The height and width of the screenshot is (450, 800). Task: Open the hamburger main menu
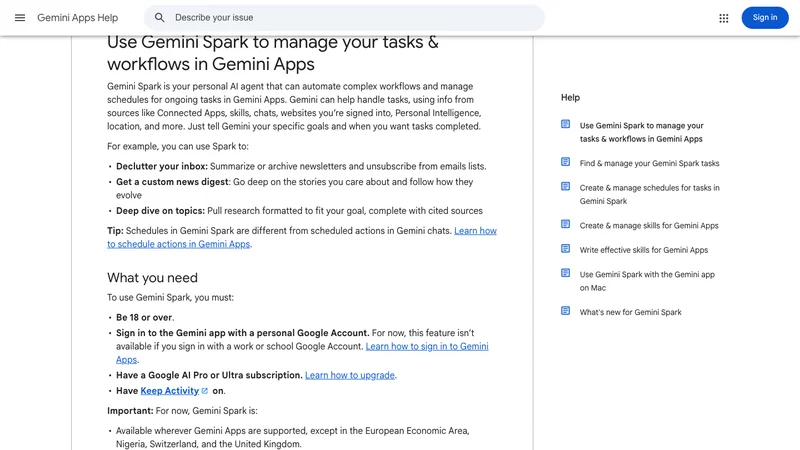coord(20,18)
